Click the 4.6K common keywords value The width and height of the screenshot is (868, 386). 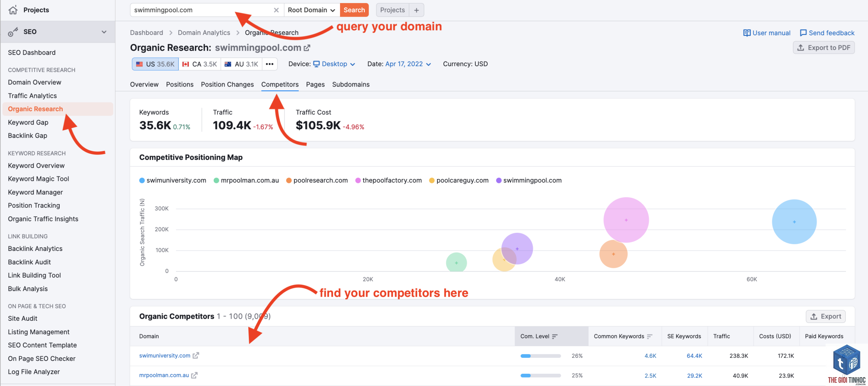click(x=650, y=356)
